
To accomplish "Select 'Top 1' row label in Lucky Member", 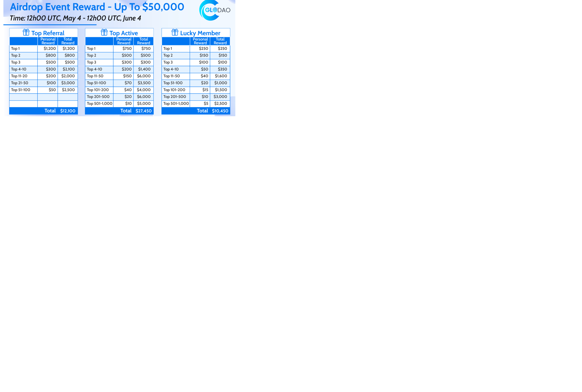I will 168,48.
